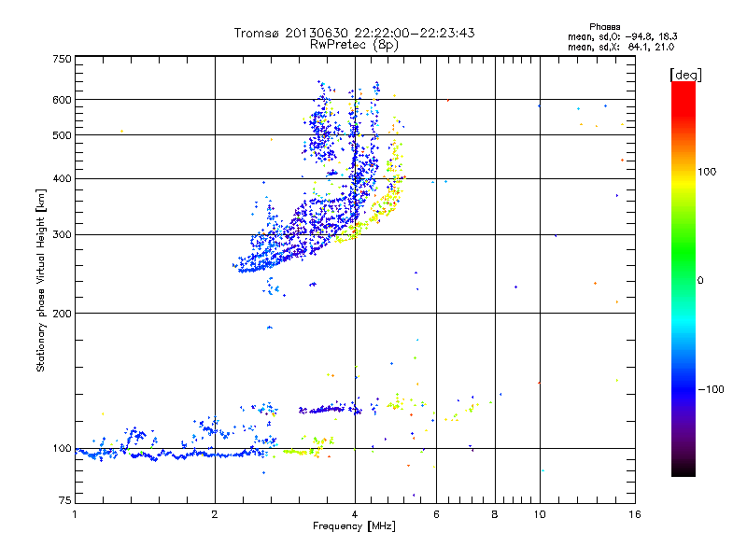Click the x-axis tick label '1'
Viewport: 747px width, 560px height.
(x=75, y=514)
